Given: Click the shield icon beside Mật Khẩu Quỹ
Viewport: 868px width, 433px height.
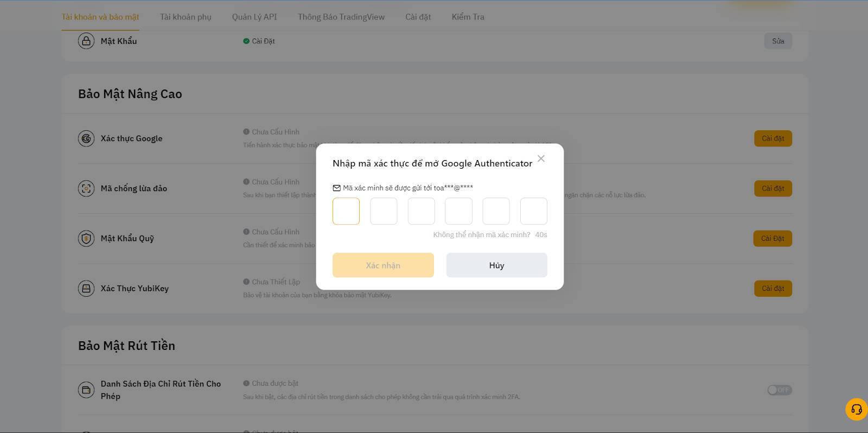Looking at the screenshot, I should pyautogui.click(x=86, y=238).
